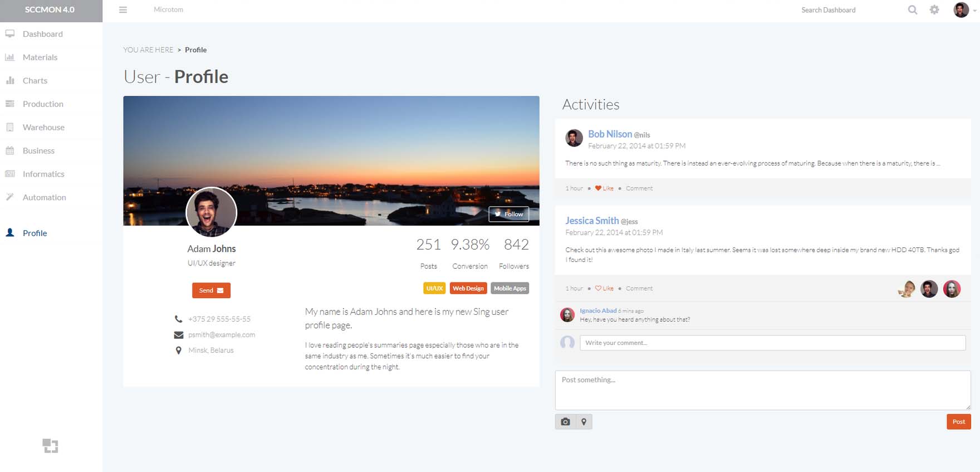
Task: Click the camera photo attach icon
Action: coord(565,422)
